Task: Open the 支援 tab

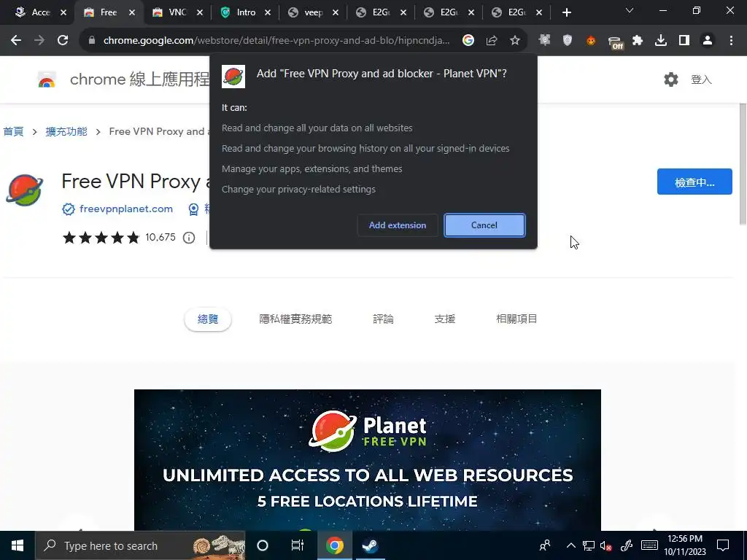Action: point(444,319)
